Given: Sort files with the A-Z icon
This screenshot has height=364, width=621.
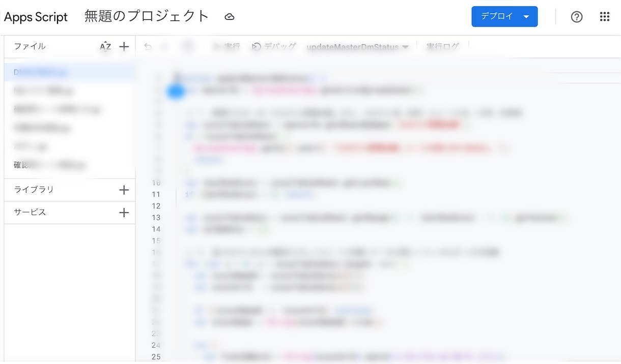Looking at the screenshot, I should [x=105, y=47].
